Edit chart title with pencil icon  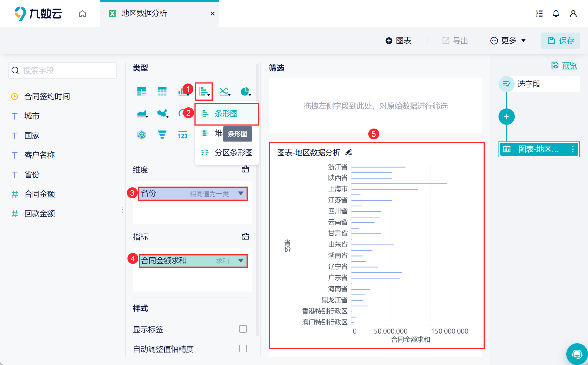click(x=349, y=152)
